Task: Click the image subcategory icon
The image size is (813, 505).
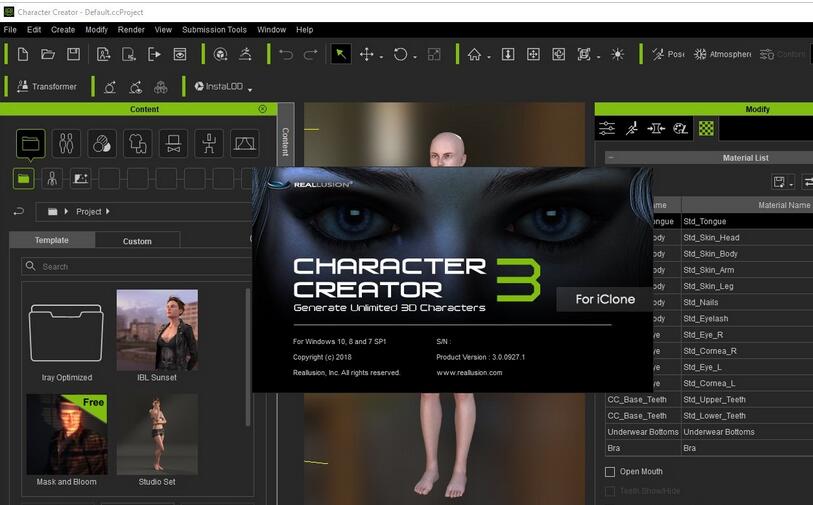Action: [80, 178]
